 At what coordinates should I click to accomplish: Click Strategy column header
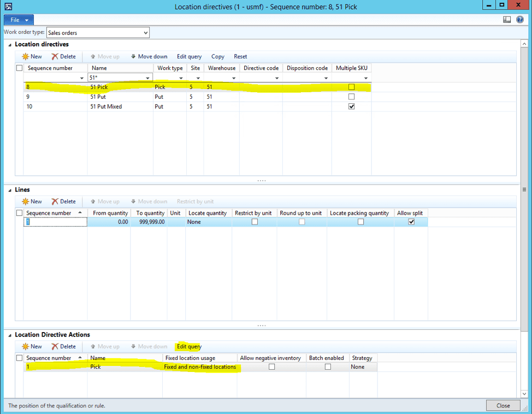362,358
